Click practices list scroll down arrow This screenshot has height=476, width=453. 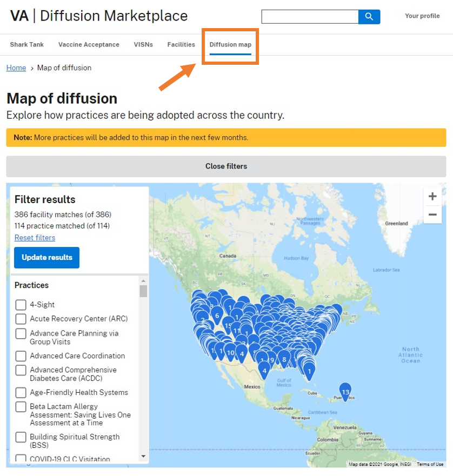[x=143, y=456]
